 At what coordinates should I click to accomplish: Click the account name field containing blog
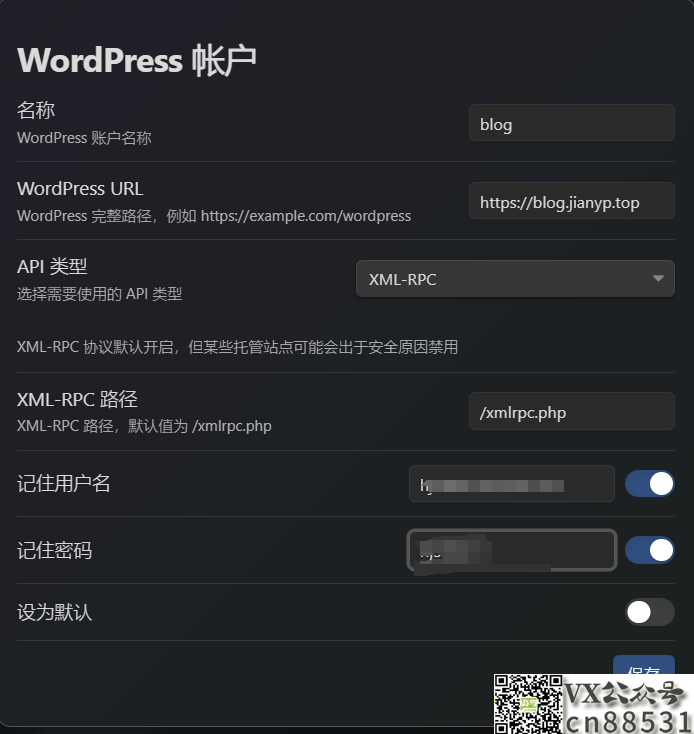tap(571, 123)
